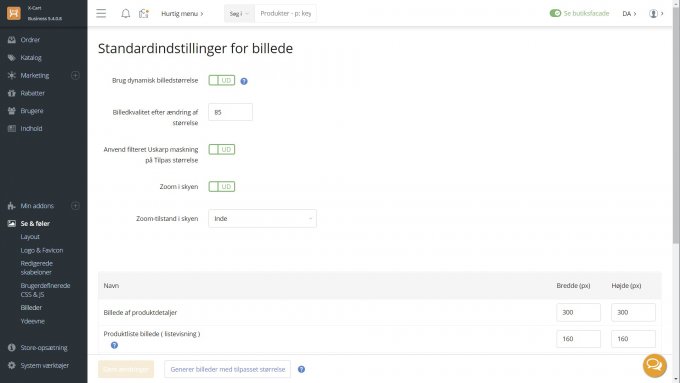Open Ydeevne submenu item
Viewport: 680px width, 383px height.
pyautogui.click(x=33, y=321)
